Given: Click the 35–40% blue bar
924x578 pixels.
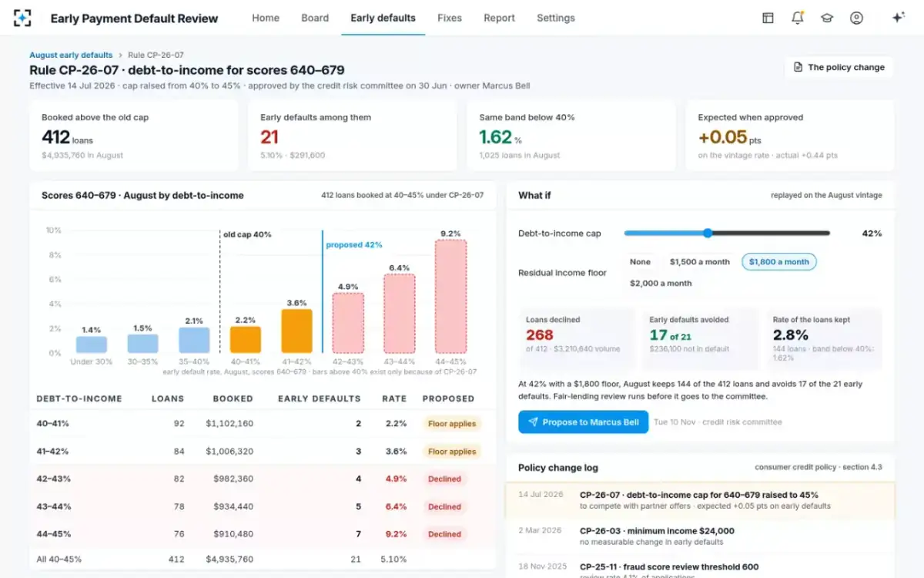Looking at the screenshot, I should tap(194, 340).
